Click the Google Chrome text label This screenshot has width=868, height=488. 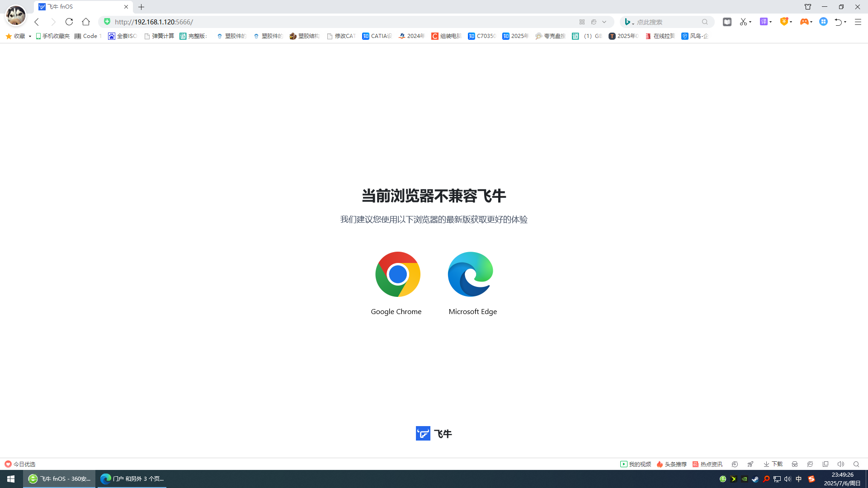(x=396, y=312)
